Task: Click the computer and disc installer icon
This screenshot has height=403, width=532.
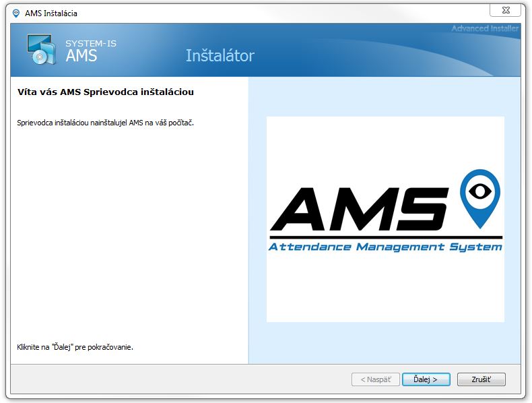Action: coord(41,50)
